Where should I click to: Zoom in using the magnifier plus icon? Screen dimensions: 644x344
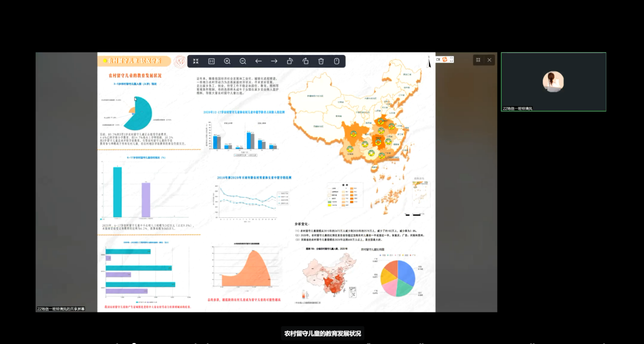click(x=227, y=61)
